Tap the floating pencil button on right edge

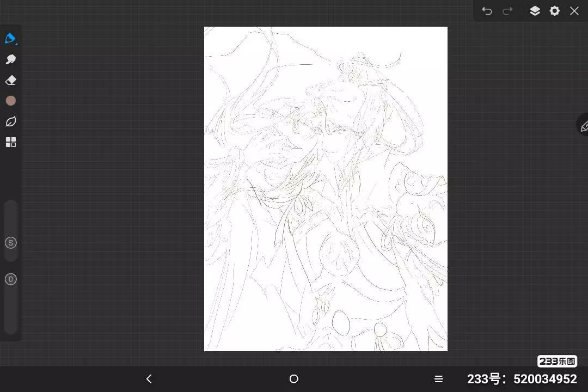584,126
